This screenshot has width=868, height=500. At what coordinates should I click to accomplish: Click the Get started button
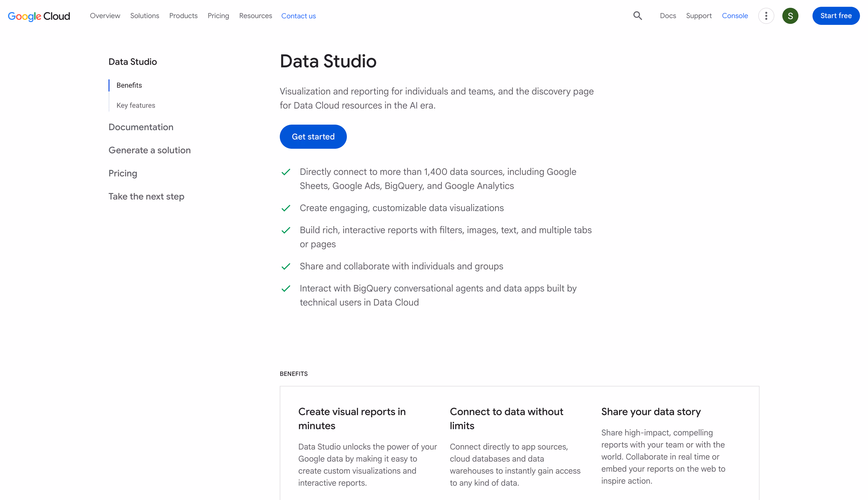pyautogui.click(x=313, y=137)
